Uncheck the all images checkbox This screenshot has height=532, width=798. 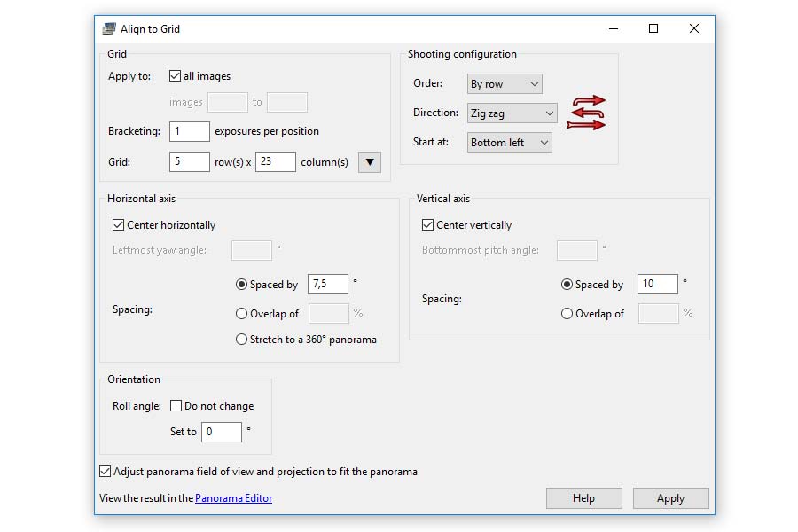click(175, 76)
